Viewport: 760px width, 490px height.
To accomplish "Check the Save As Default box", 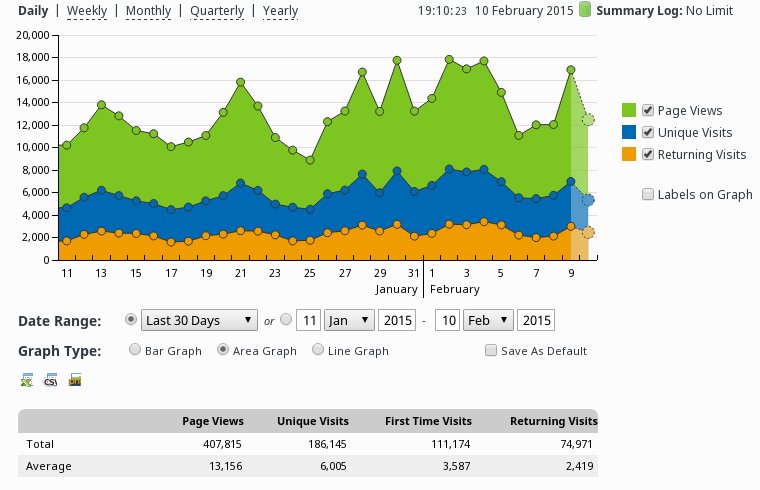I will point(491,351).
